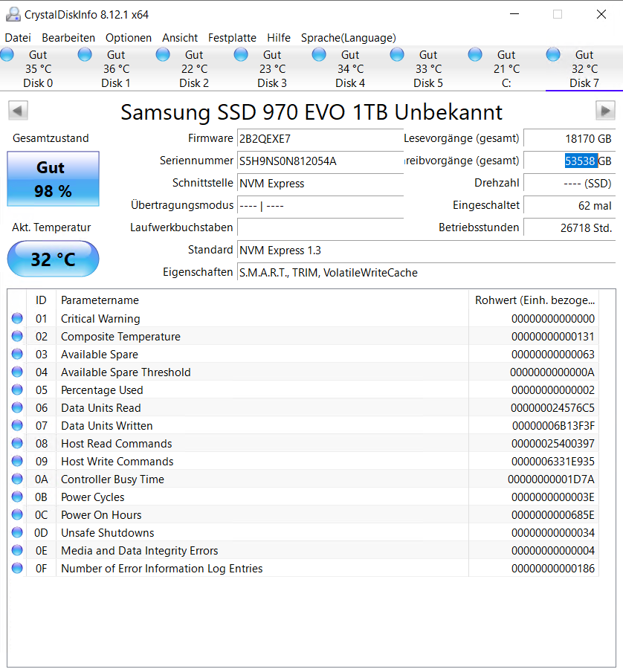Click the Übertragungsmodus field
The width and height of the screenshot is (623, 672).
(x=320, y=206)
